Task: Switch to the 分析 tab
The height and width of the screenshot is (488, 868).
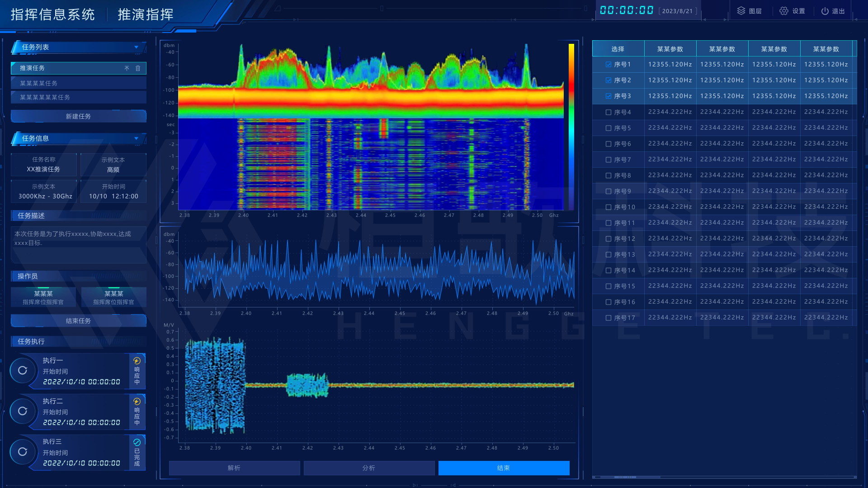Action: (369, 468)
